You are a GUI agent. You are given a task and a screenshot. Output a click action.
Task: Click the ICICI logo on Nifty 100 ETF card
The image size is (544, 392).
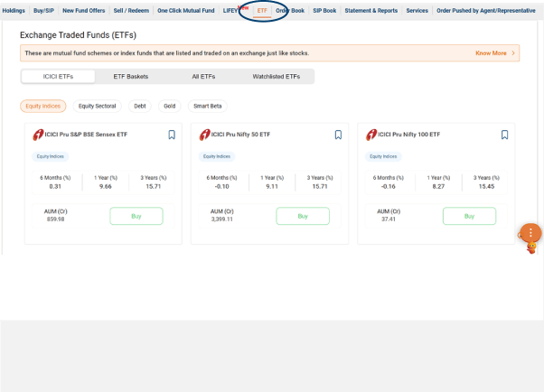[371, 135]
